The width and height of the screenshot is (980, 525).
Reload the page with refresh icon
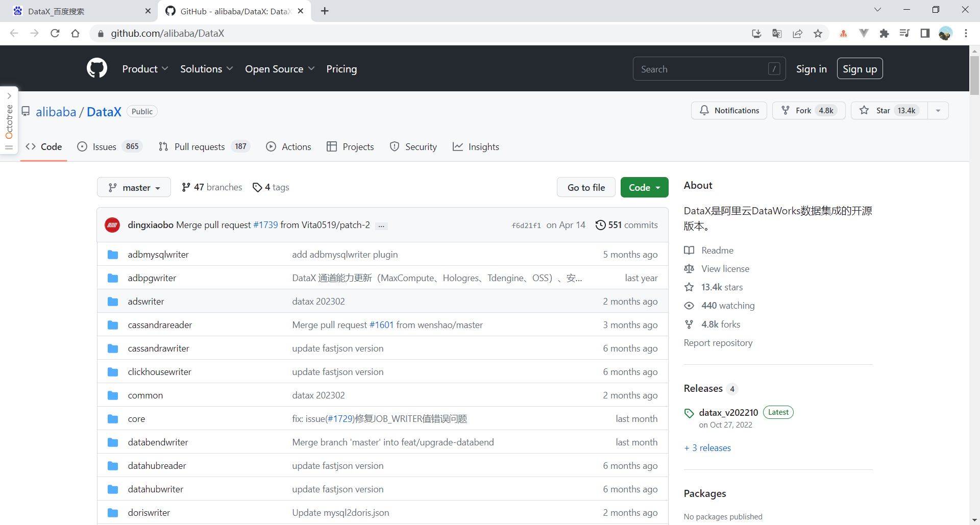point(55,33)
